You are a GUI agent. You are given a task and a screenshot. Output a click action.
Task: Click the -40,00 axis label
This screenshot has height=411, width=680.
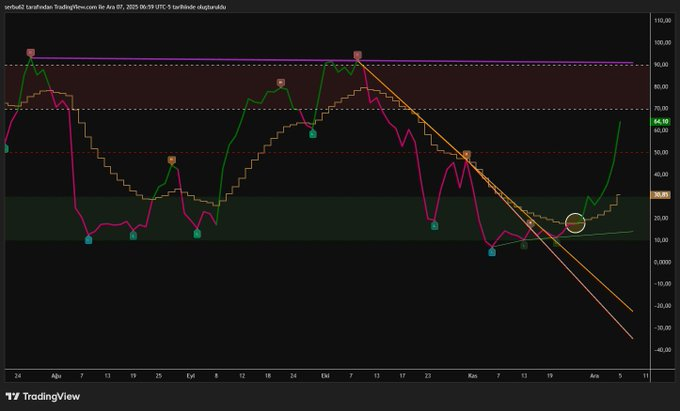pos(662,350)
